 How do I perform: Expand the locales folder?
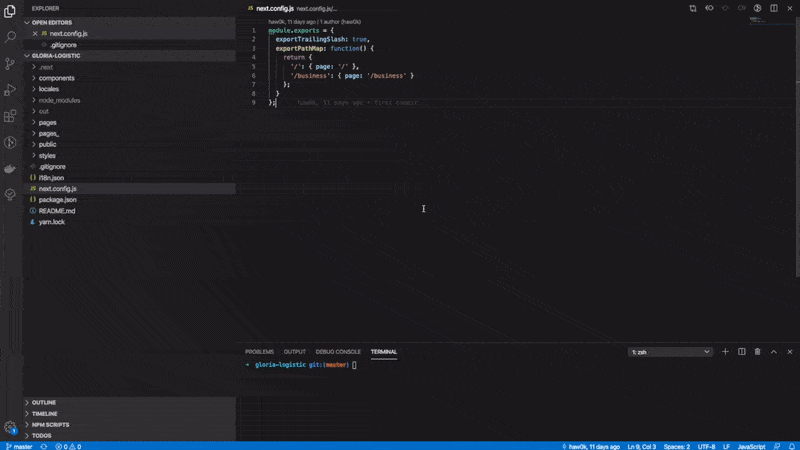pos(129,89)
